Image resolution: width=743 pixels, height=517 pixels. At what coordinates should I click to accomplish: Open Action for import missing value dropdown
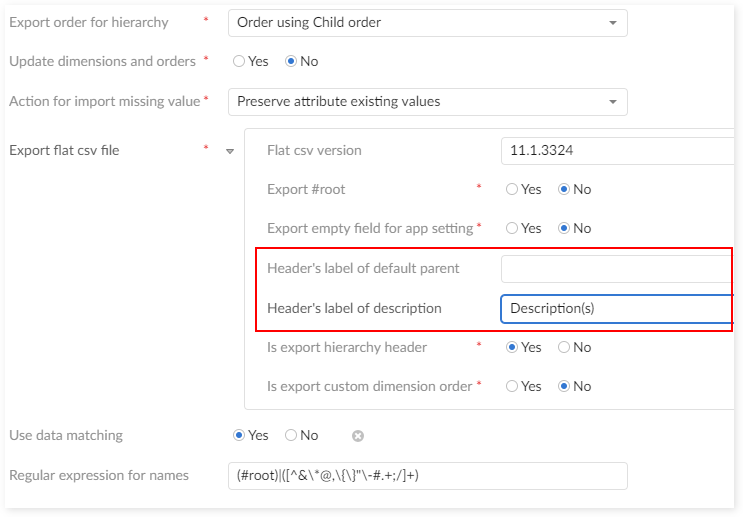(x=427, y=101)
